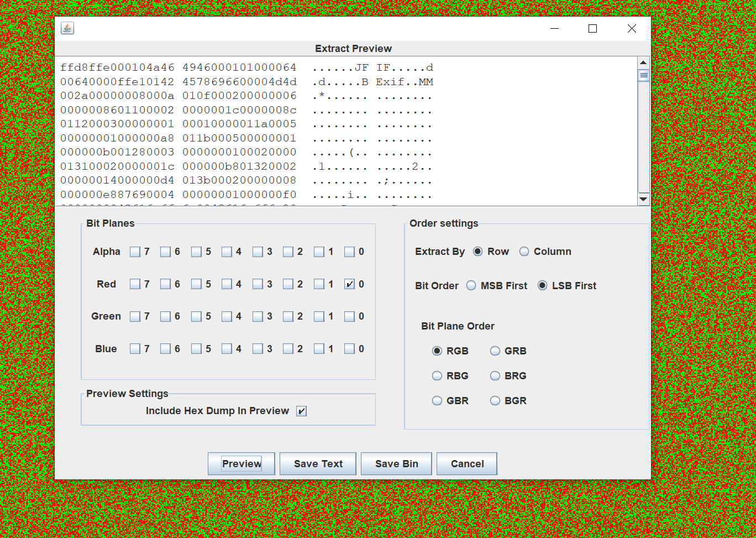Check Alpha bit plane 7
Image resolution: width=756 pixels, height=538 pixels.
point(135,252)
